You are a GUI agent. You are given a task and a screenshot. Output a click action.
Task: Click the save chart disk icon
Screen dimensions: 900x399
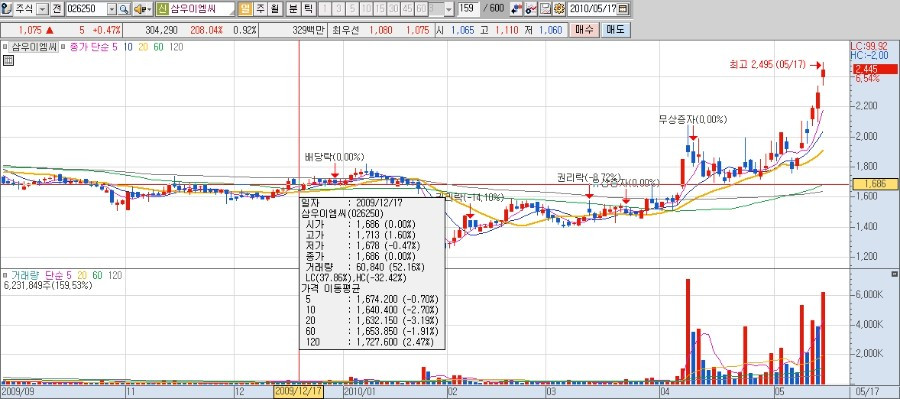pyautogui.click(x=546, y=9)
